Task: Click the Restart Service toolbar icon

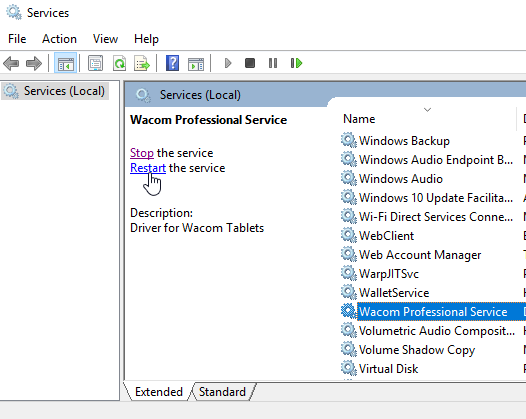Action: pos(296,63)
